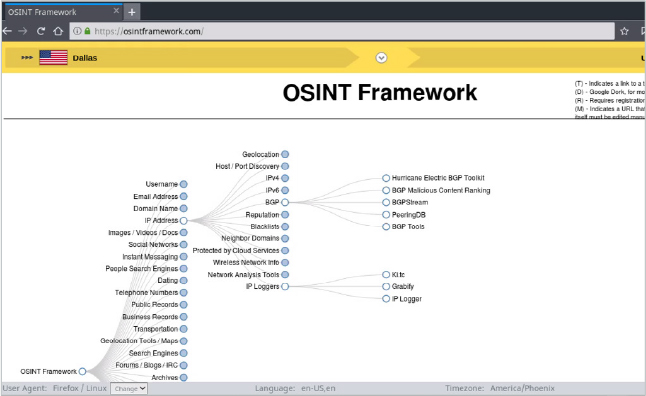
Task: Click the address bar URL field
Action: [342, 31]
